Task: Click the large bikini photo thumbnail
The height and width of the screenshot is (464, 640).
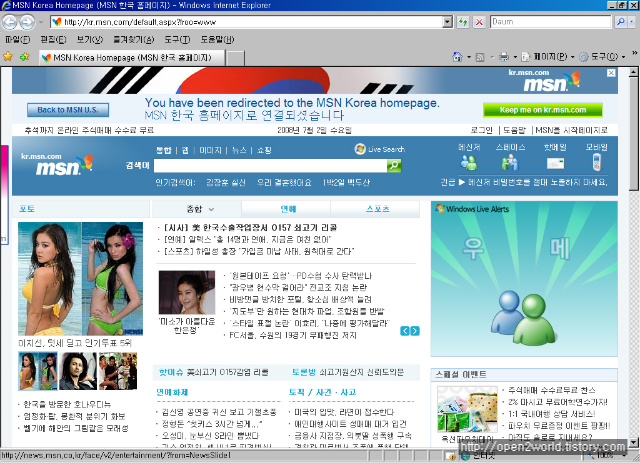Action: click(x=80, y=279)
